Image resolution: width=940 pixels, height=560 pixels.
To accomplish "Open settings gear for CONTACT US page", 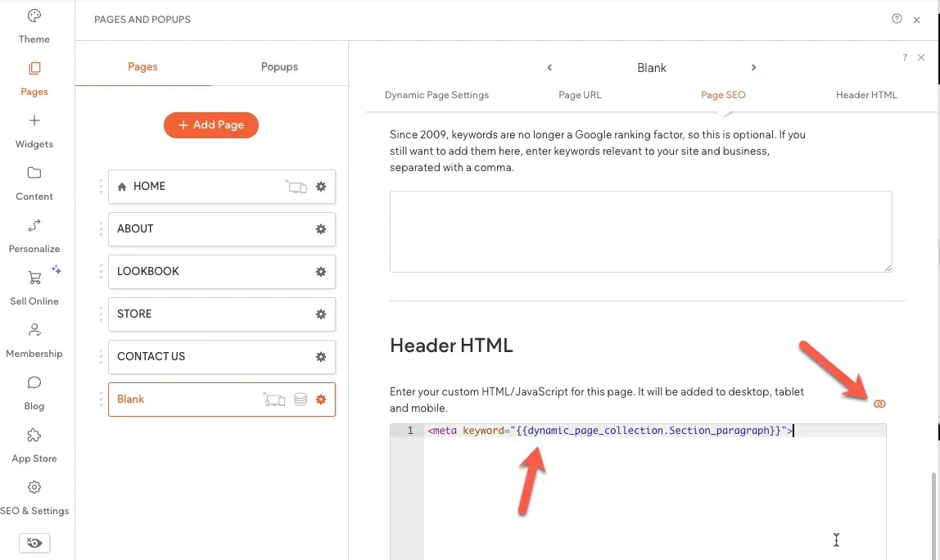I will pyautogui.click(x=321, y=357).
